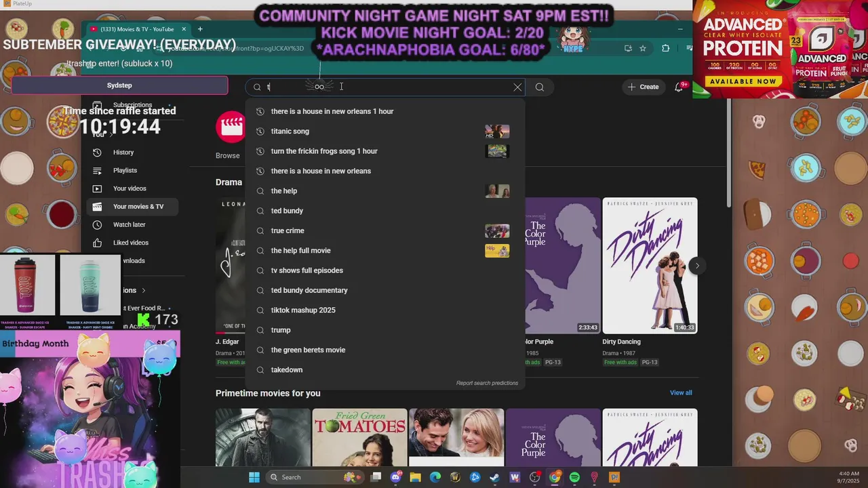Open Fried Green Tomatoes poster
The height and width of the screenshot is (488, 868).
pyautogui.click(x=359, y=437)
